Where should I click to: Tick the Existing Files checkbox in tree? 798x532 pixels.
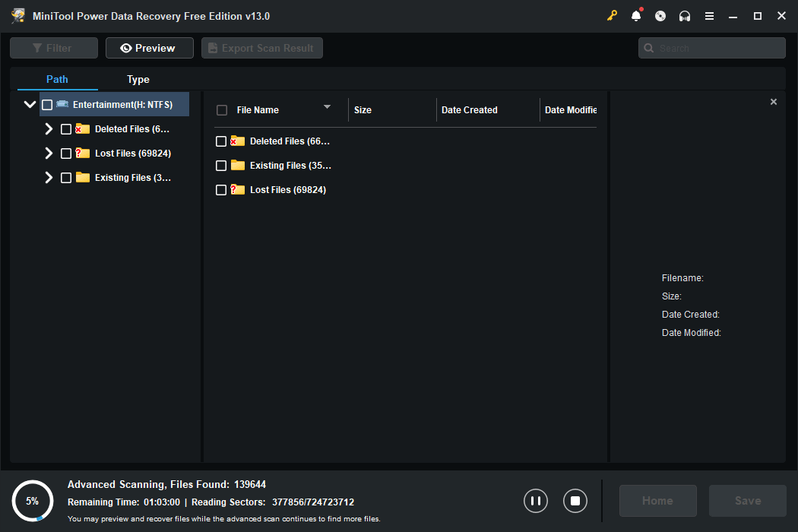tap(66, 178)
